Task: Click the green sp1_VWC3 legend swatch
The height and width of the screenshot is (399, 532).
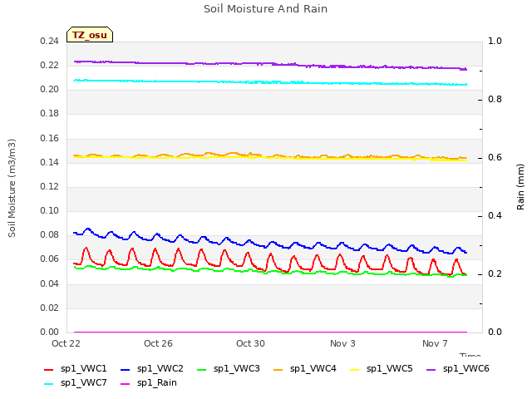Action: (x=201, y=369)
